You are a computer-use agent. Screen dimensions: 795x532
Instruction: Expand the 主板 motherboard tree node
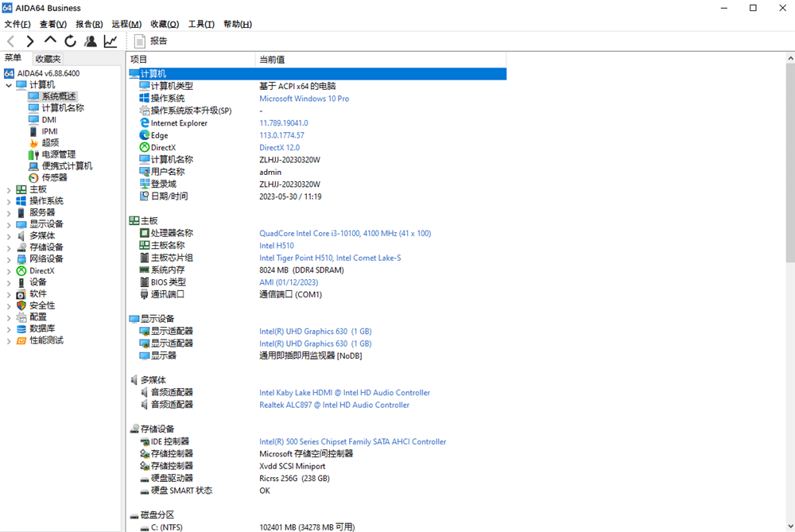9,189
